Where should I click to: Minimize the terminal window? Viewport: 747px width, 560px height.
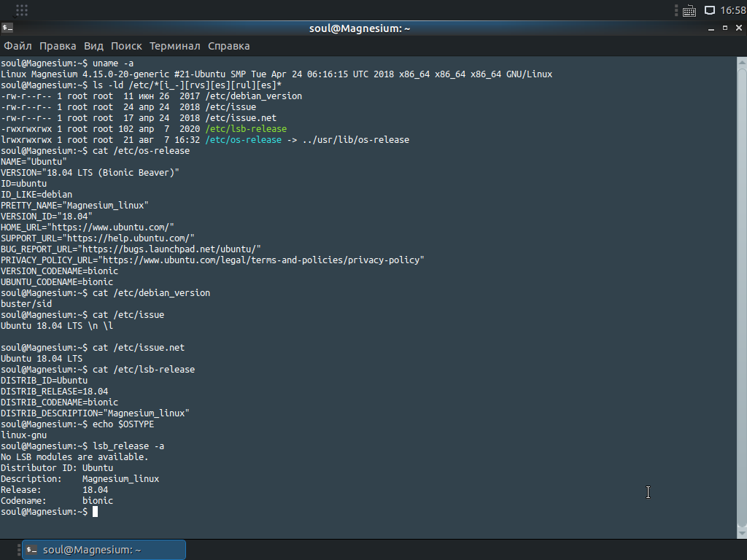[711, 28]
